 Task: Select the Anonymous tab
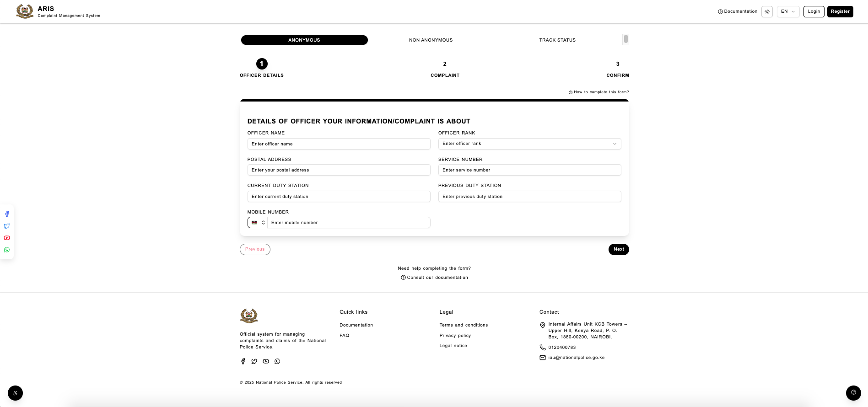click(304, 40)
